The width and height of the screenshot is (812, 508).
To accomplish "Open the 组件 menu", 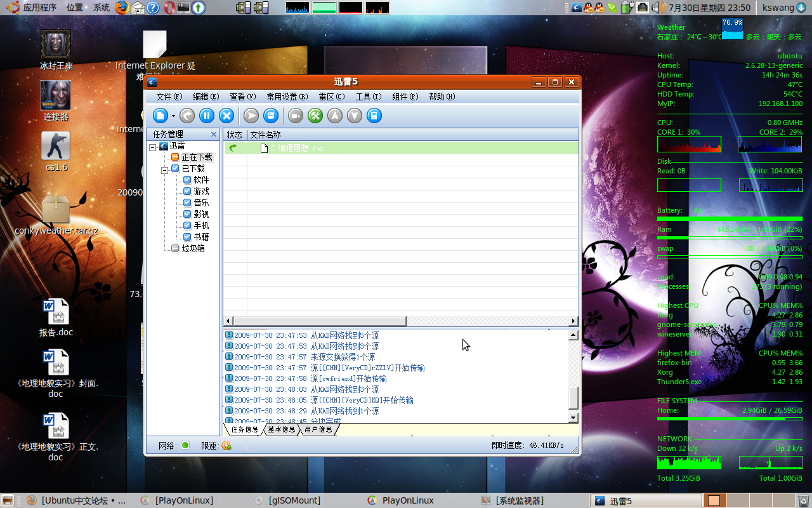I will pyautogui.click(x=405, y=97).
